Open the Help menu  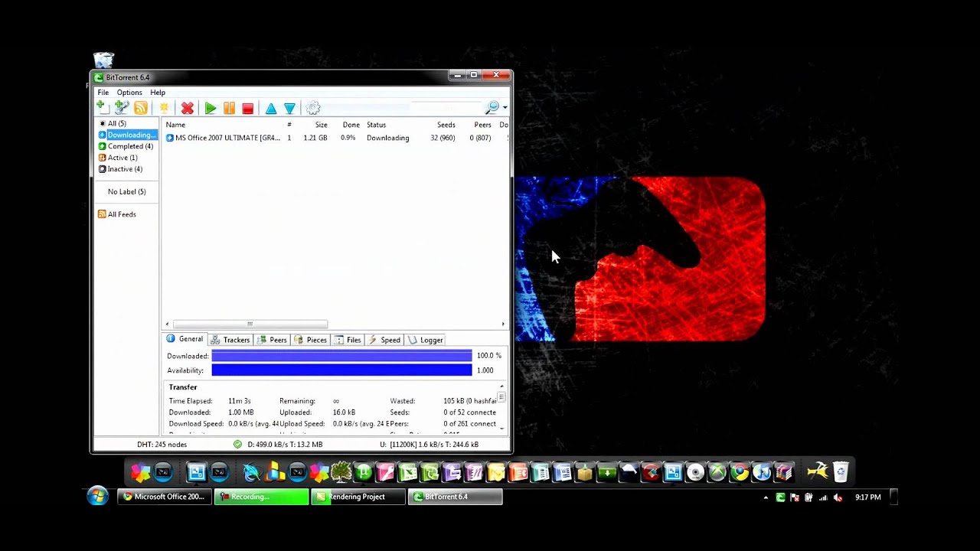click(158, 93)
